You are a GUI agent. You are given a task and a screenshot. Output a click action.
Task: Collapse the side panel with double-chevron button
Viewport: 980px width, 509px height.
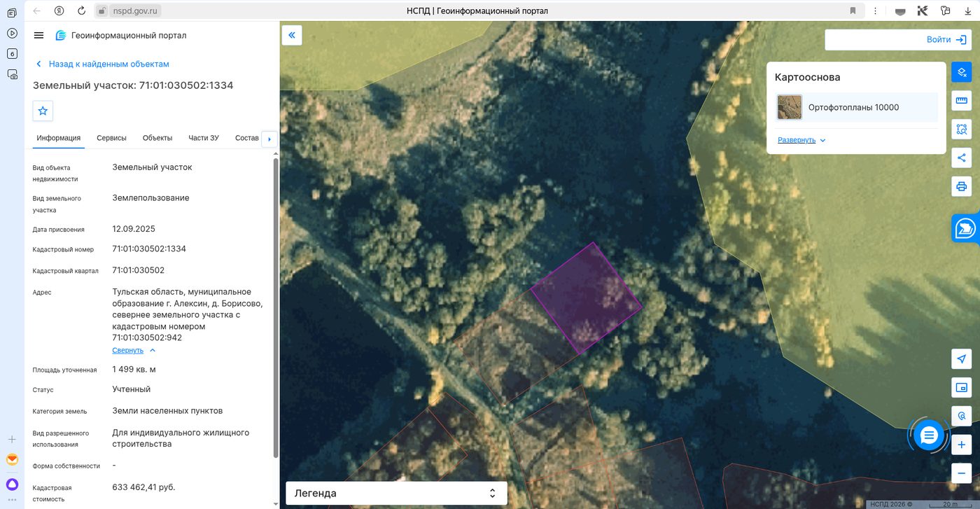coord(292,35)
